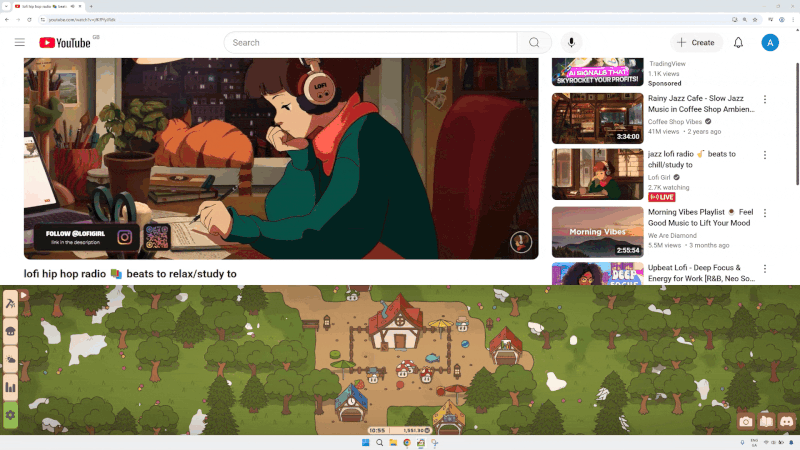
Task: Open the mushroom house shop in game
Action: [x=10, y=332]
